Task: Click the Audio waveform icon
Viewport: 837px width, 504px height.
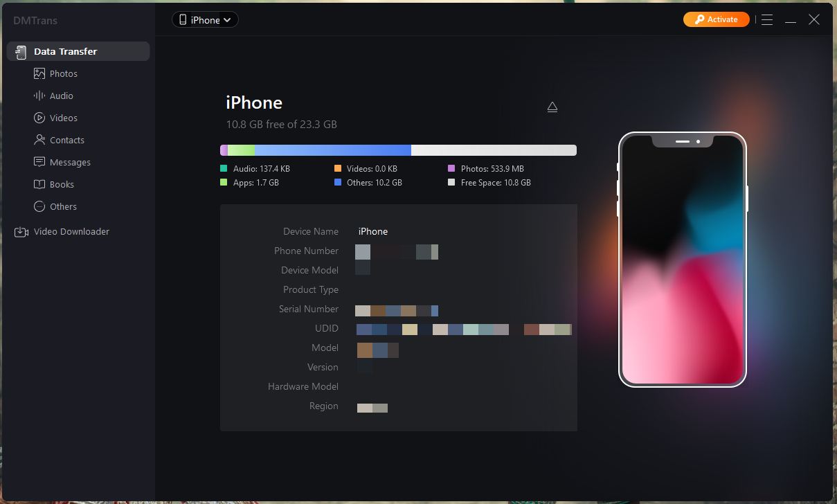Action: pos(39,96)
